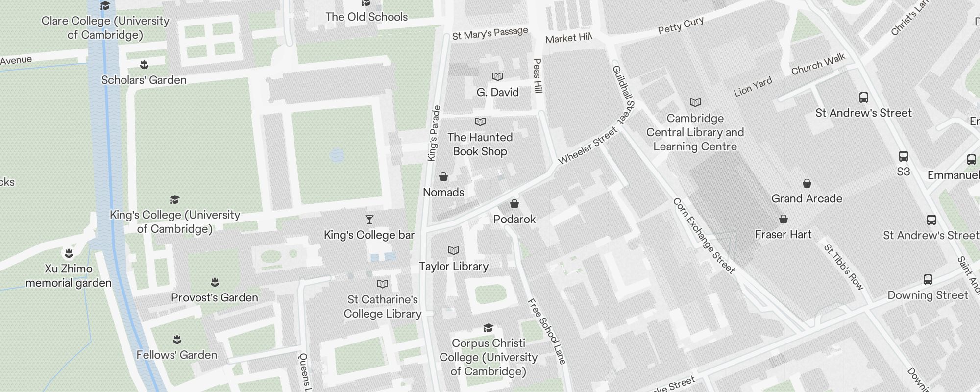Image resolution: width=980 pixels, height=392 pixels.
Task: Select the Scholars' Garden flower icon
Action: tap(144, 64)
